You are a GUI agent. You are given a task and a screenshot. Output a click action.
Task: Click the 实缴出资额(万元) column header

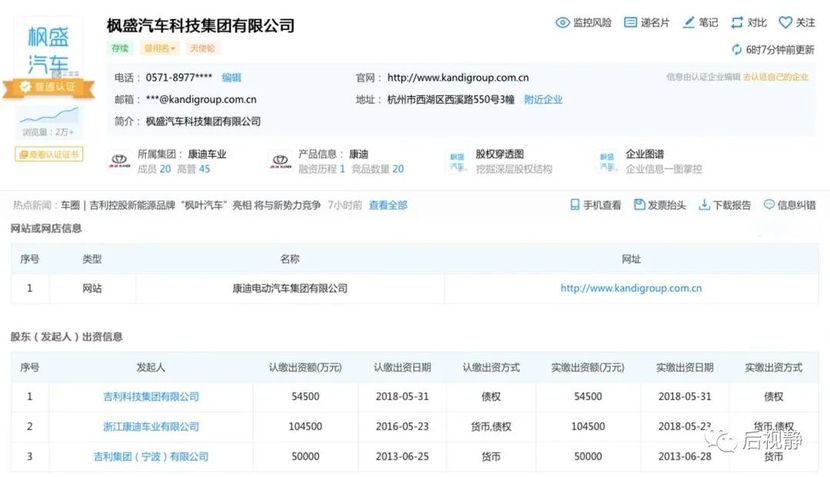(x=588, y=367)
